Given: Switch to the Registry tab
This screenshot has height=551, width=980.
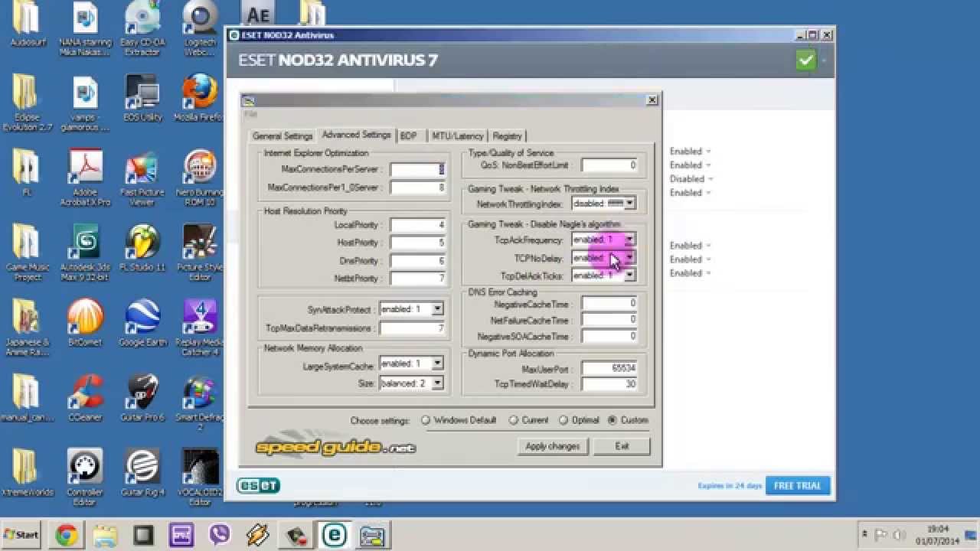Looking at the screenshot, I should tap(508, 136).
